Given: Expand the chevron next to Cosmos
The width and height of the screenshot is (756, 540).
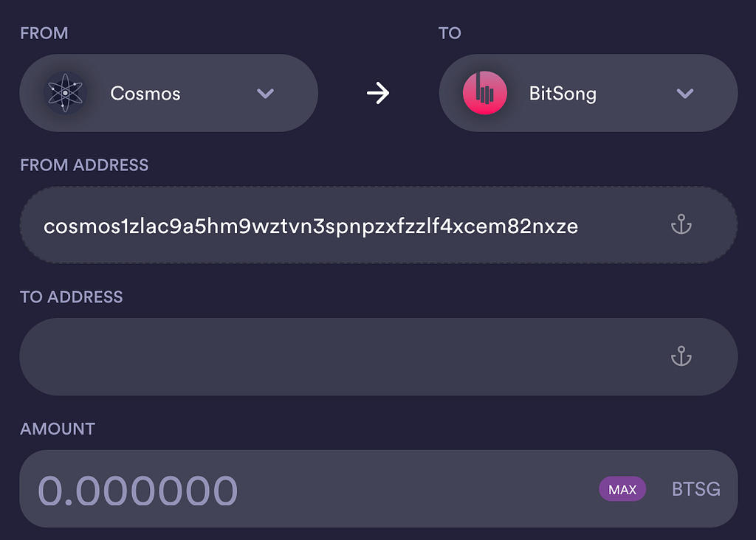Looking at the screenshot, I should tap(265, 94).
